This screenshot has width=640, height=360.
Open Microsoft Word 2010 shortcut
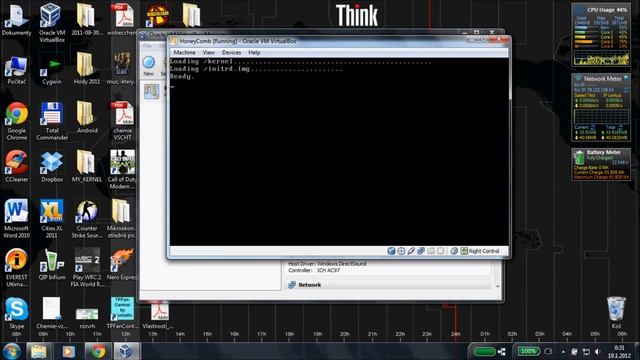click(x=16, y=218)
